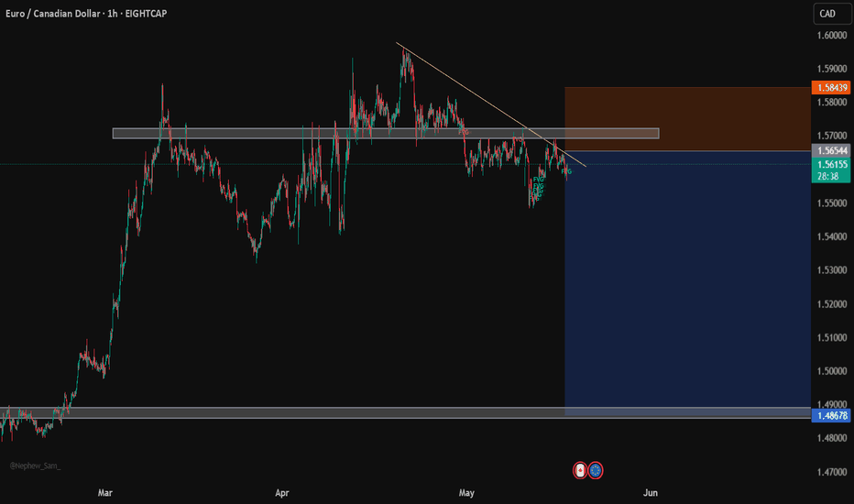
Task: Click the 1.55000 price axis label
Action: pos(832,203)
